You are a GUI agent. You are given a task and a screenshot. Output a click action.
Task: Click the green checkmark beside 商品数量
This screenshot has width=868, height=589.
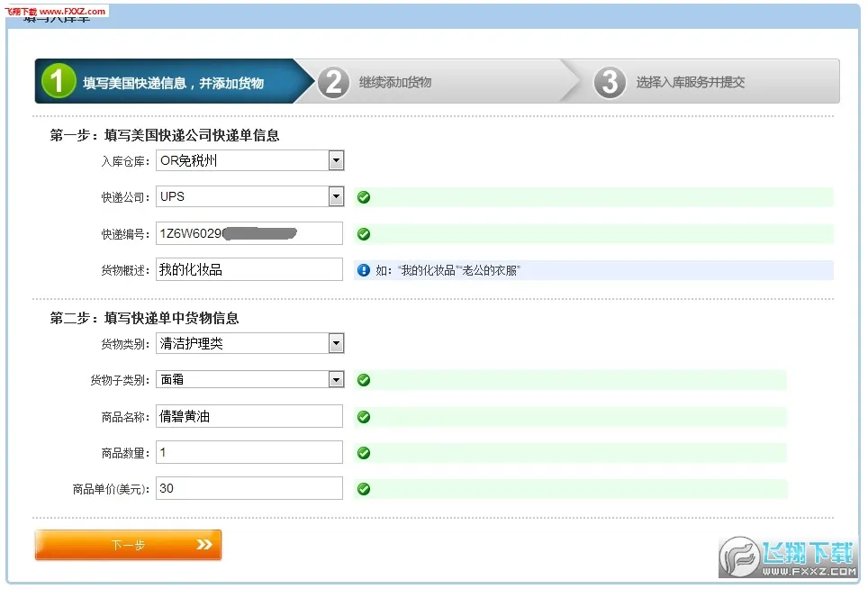364,453
